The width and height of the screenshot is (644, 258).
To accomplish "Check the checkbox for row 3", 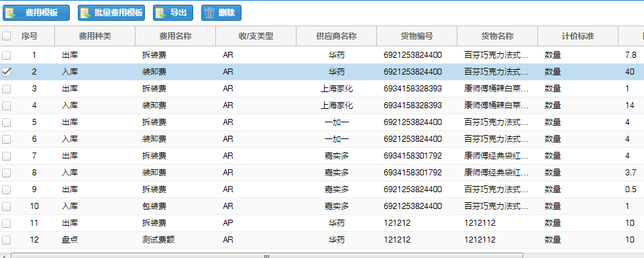I will [x=7, y=89].
